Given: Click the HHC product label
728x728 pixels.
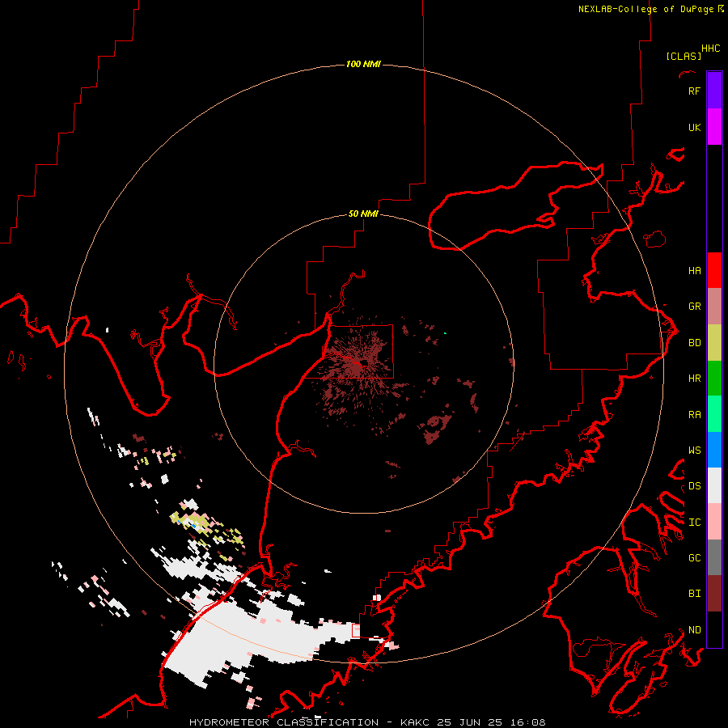Looking at the screenshot, I should (x=711, y=49).
